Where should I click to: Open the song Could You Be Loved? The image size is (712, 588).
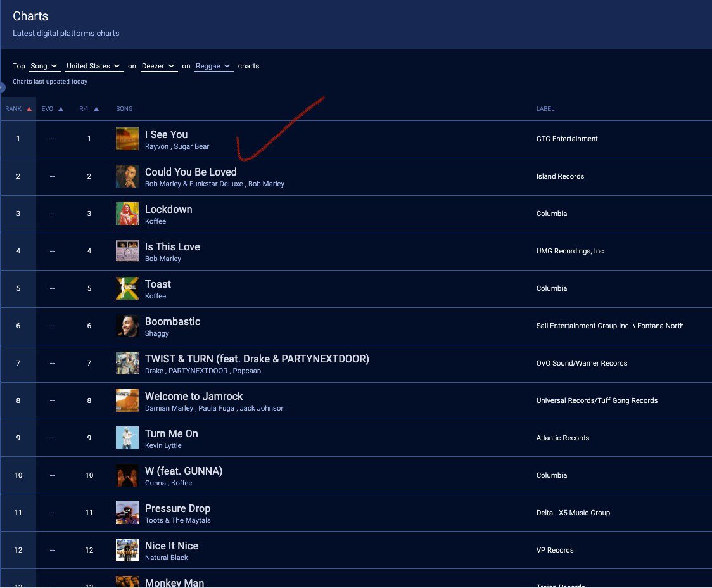coord(191,172)
